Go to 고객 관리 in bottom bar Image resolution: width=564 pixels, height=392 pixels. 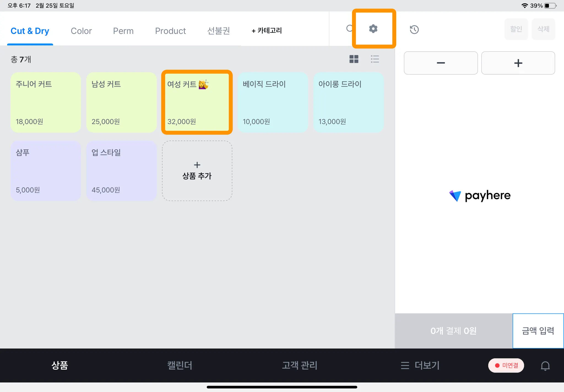click(x=299, y=366)
